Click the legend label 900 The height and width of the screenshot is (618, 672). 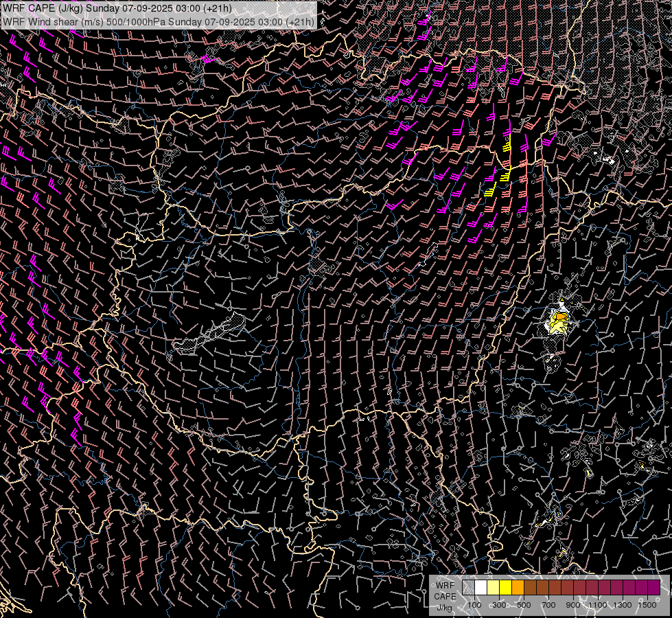tap(573, 605)
